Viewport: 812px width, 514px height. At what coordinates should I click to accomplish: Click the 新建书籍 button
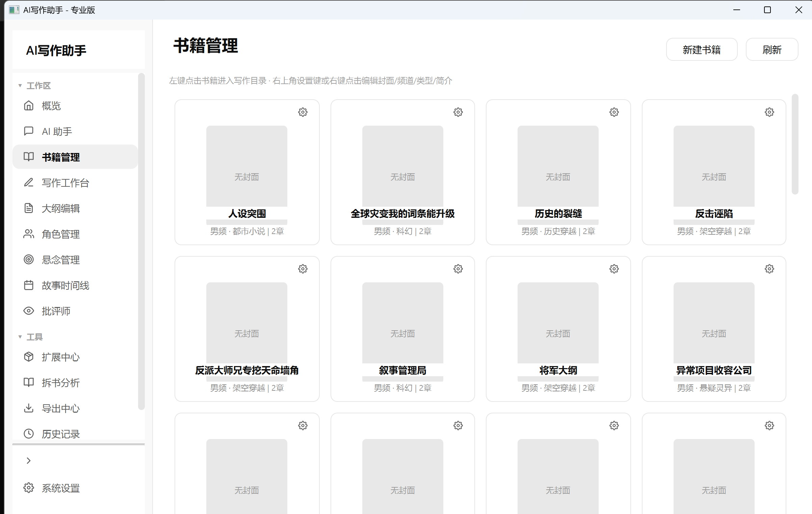click(702, 50)
